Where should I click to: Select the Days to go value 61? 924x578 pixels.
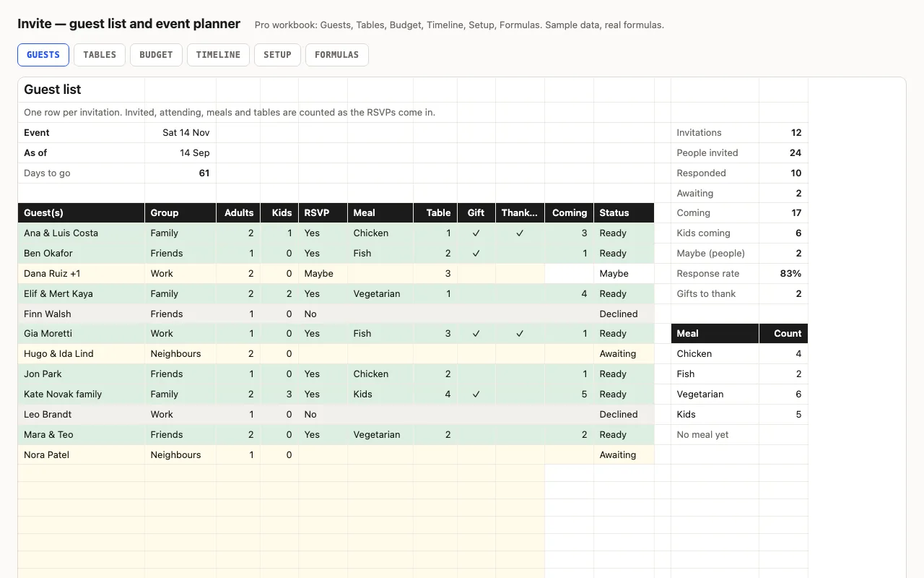180,173
